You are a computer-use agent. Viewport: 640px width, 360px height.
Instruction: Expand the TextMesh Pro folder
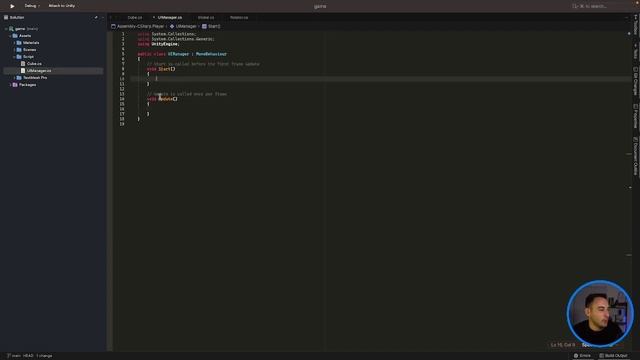click(14, 78)
